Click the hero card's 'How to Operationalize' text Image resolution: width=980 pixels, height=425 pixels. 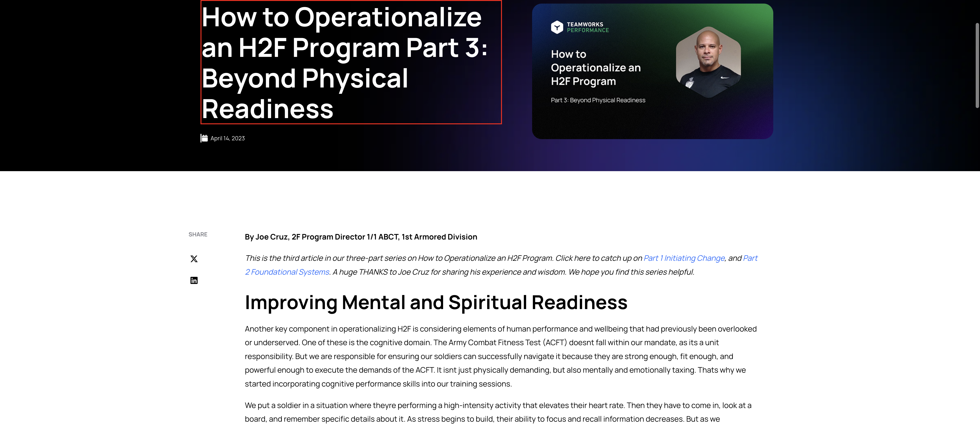pyautogui.click(x=595, y=68)
